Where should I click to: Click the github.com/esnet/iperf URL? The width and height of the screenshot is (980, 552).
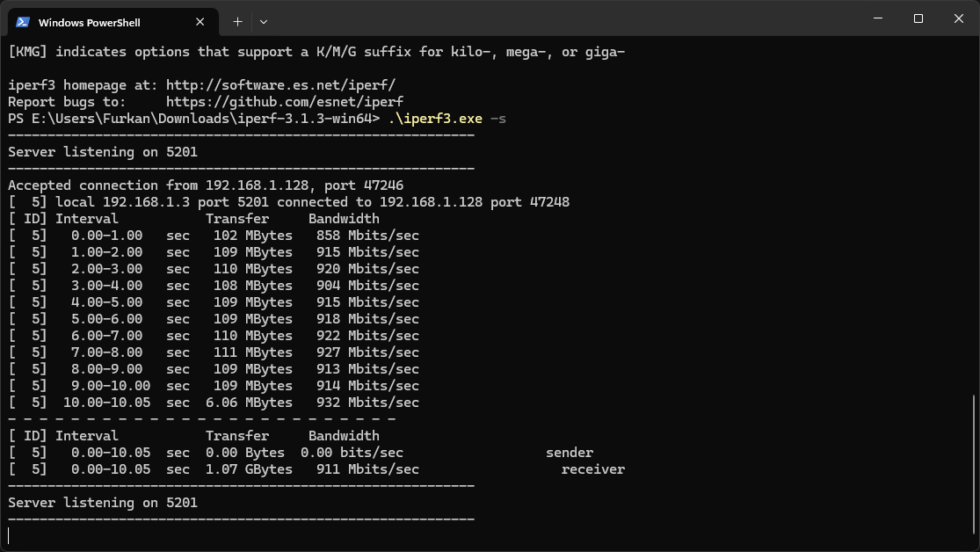click(x=285, y=102)
